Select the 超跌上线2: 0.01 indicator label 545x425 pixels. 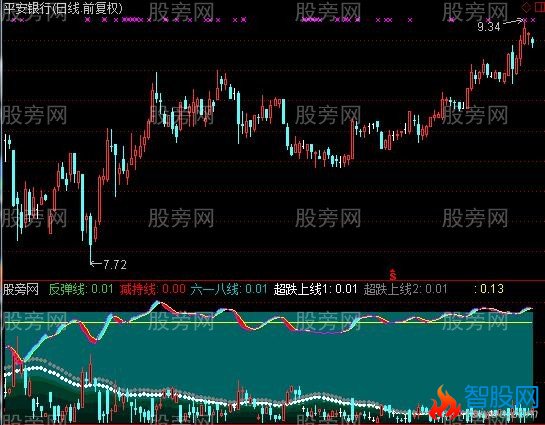[405, 289]
